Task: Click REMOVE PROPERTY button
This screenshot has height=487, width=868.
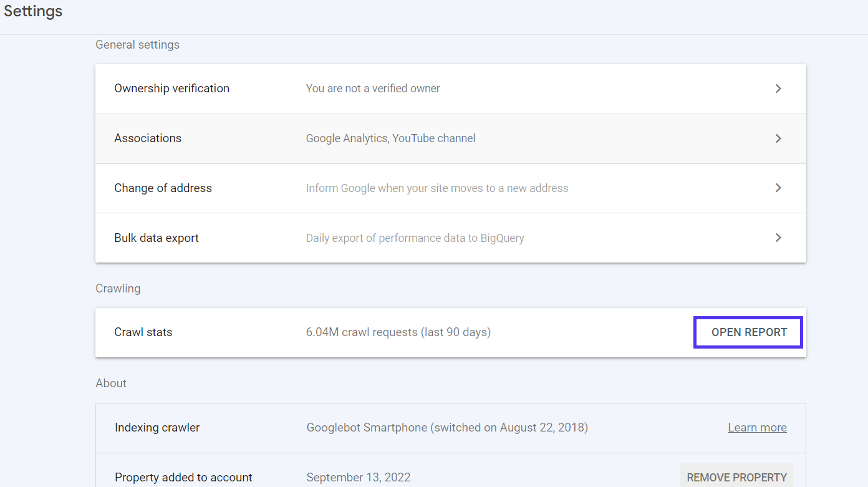Action: (x=736, y=477)
